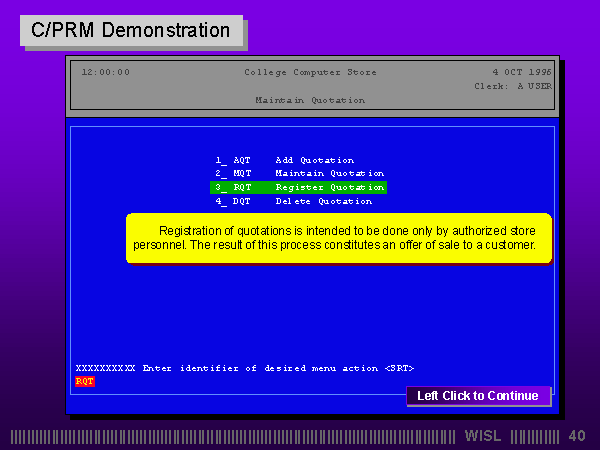Image resolution: width=600 pixels, height=450 pixels.
Task: Click the red RQT input field
Action: [85, 381]
